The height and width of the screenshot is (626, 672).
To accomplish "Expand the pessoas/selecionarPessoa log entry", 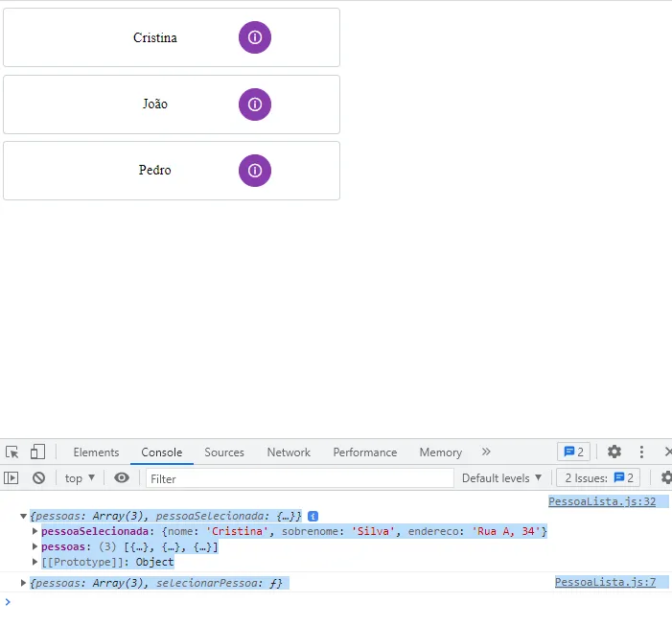I will point(24,583).
